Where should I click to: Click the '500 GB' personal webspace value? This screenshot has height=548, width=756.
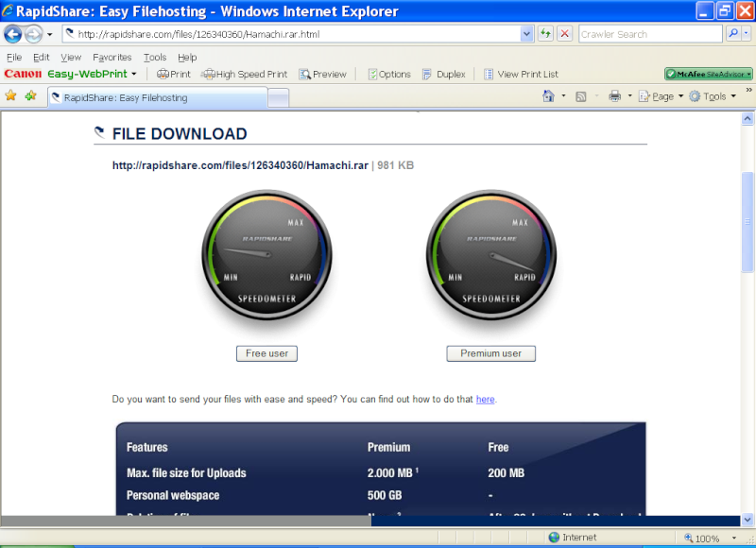(385, 495)
